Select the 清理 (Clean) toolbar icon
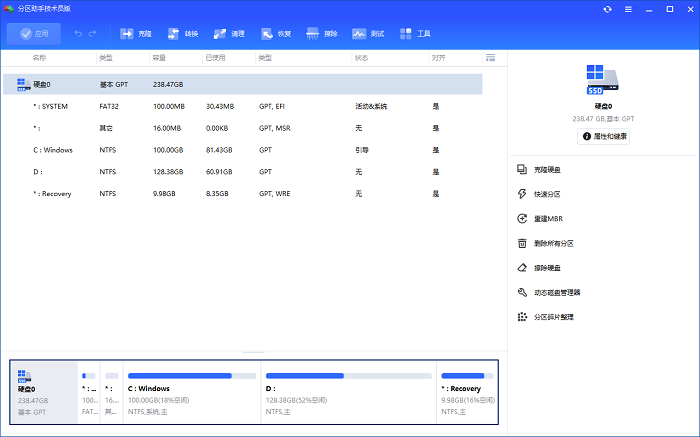The width and height of the screenshot is (700, 437). click(228, 33)
